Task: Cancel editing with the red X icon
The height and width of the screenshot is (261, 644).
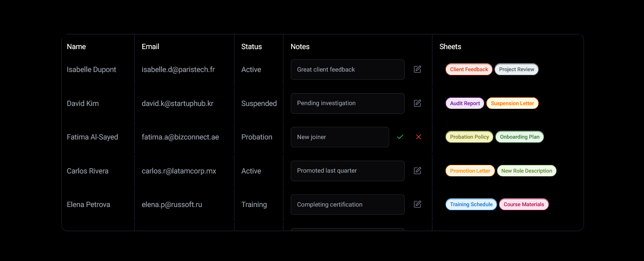Action: tap(419, 137)
